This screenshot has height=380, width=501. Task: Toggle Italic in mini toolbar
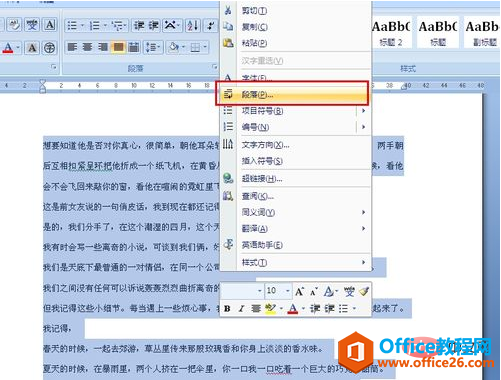coord(241,309)
